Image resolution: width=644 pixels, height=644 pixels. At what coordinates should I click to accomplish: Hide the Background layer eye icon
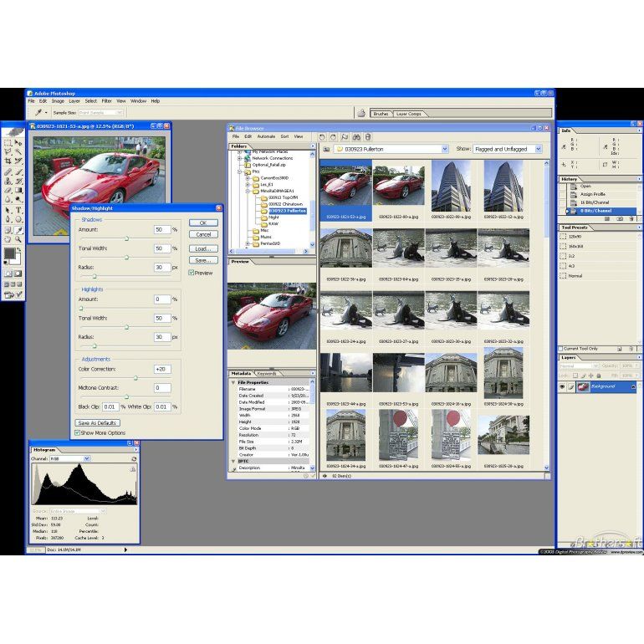[x=563, y=386]
